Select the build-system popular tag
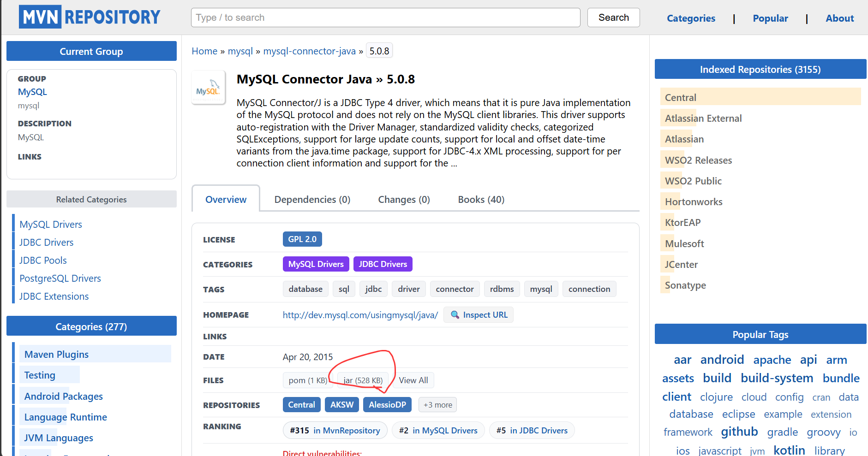 [x=777, y=378]
